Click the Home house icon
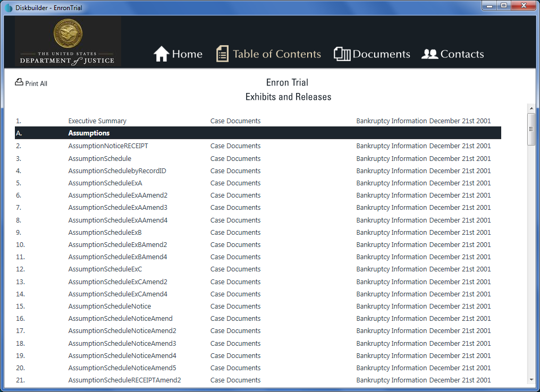This screenshot has height=392, width=540. (161, 54)
